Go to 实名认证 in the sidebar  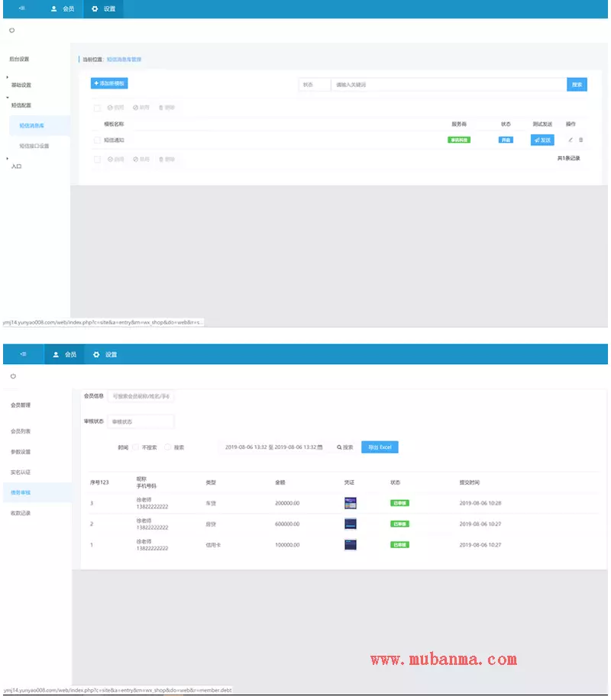[x=21, y=473]
